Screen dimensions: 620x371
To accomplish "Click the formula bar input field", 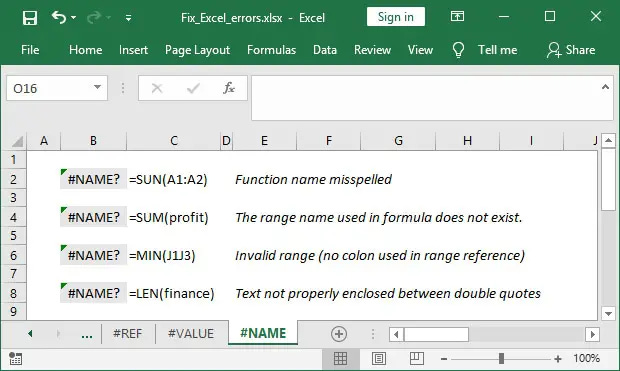I will (x=432, y=98).
